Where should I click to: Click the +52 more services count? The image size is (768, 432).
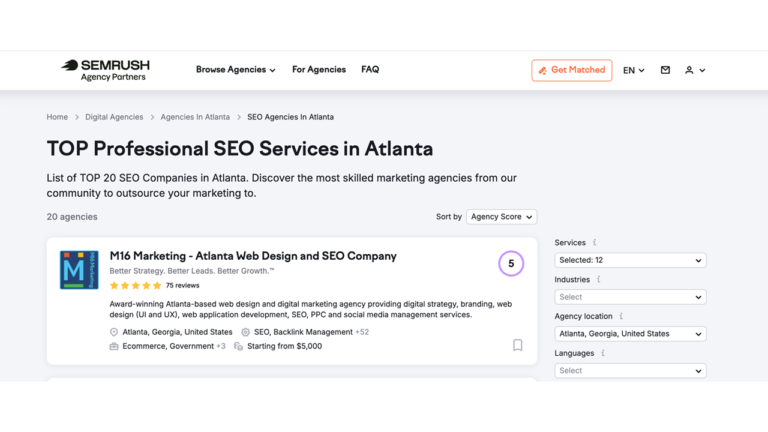click(362, 332)
